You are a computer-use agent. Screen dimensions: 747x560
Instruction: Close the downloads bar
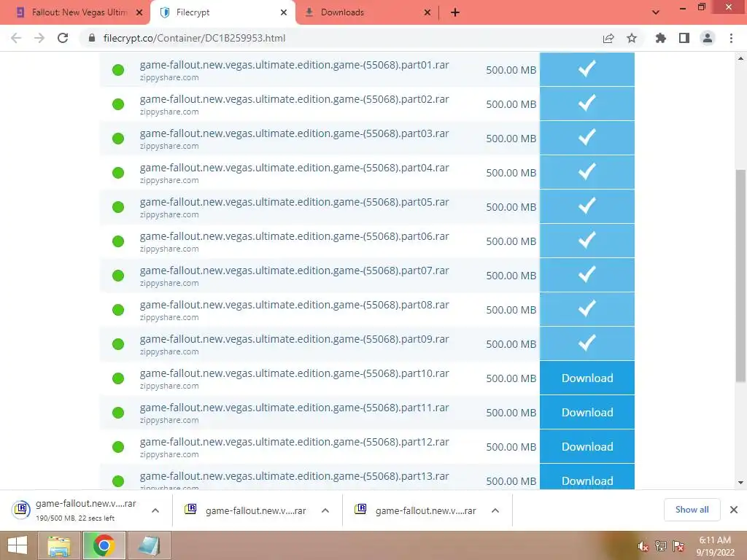coord(734,510)
